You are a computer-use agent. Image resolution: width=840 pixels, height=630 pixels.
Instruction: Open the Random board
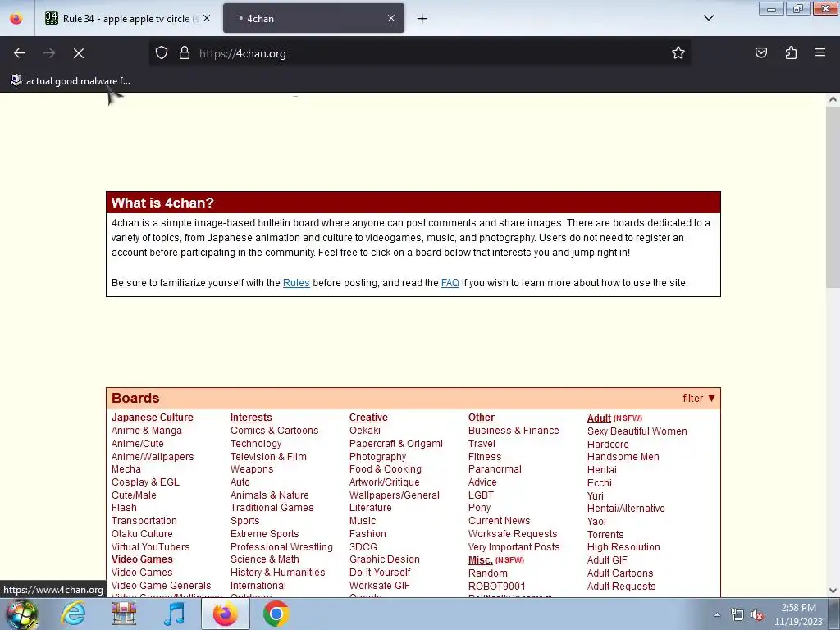487,573
